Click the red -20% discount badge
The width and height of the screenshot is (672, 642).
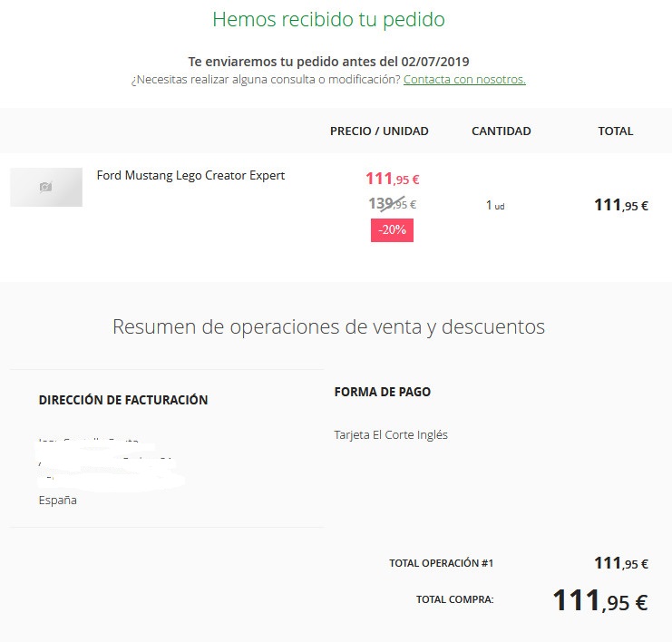pyautogui.click(x=392, y=230)
